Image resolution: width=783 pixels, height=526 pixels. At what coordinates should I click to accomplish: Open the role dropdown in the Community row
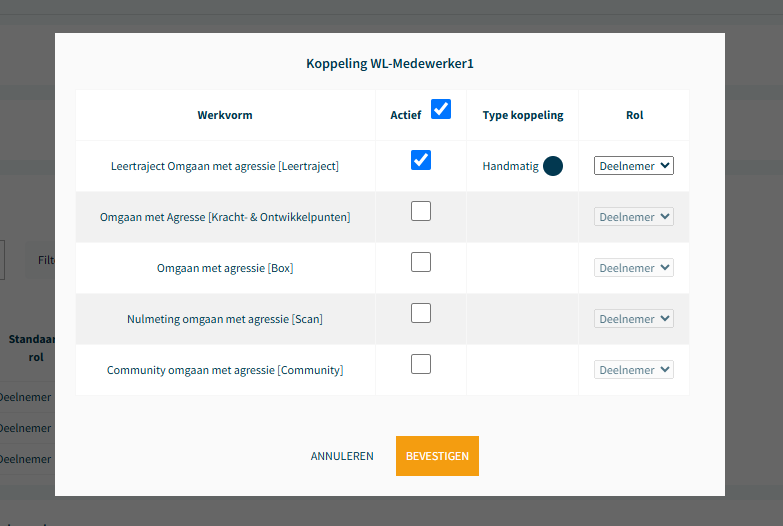pyautogui.click(x=634, y=370)
